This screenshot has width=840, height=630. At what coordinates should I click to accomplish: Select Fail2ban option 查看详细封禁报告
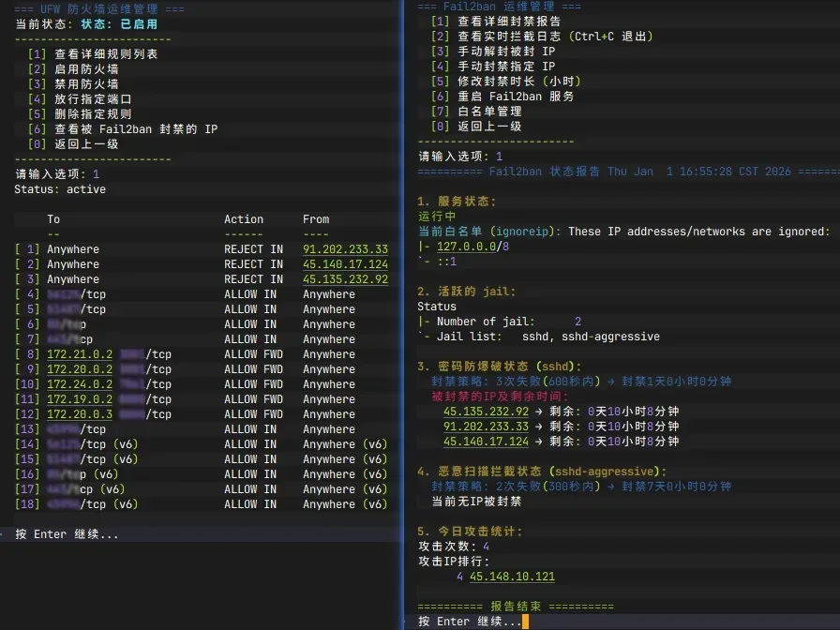click(509, 22)
